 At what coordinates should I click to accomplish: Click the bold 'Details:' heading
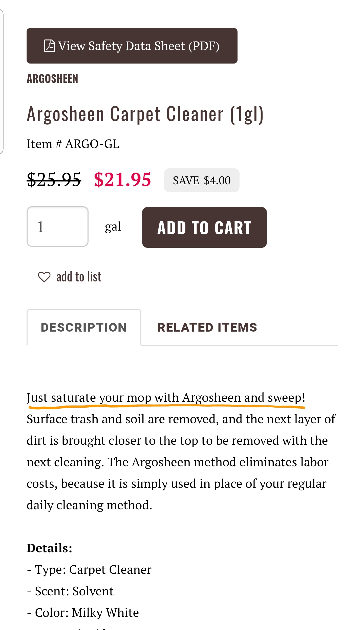pyautogui.click(x=50, y=548)
